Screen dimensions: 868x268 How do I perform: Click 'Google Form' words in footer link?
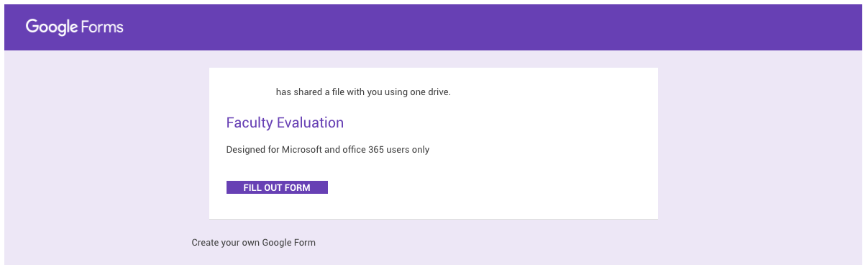(289, 242)
